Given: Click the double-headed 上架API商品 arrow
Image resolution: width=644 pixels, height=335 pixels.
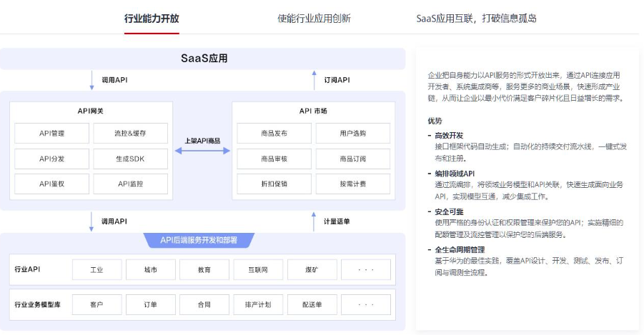Looking at the screenshot, I should (202, 151).
